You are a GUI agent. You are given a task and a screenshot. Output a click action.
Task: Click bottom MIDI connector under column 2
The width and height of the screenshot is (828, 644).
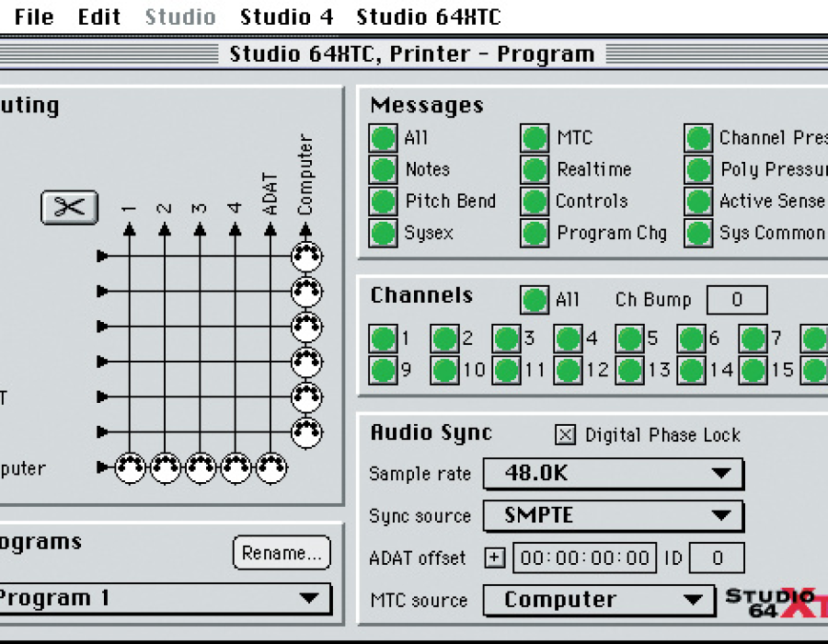(x=166, y=467)
